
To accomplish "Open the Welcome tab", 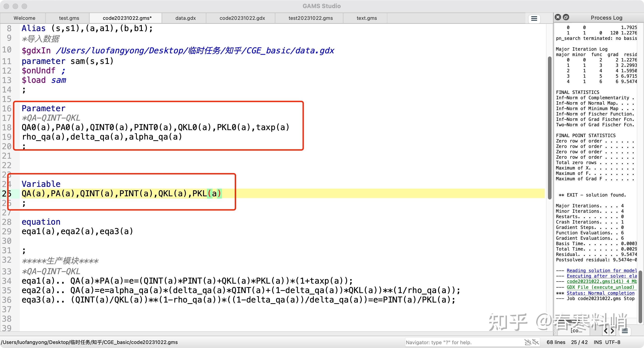I will 25,18.
